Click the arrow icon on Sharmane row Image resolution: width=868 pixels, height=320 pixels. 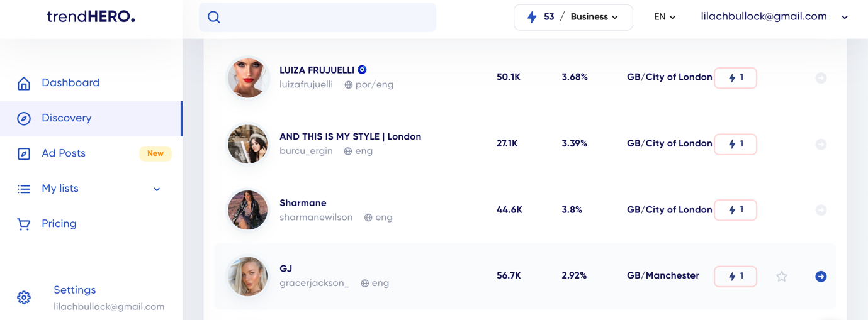pos(821,210)
